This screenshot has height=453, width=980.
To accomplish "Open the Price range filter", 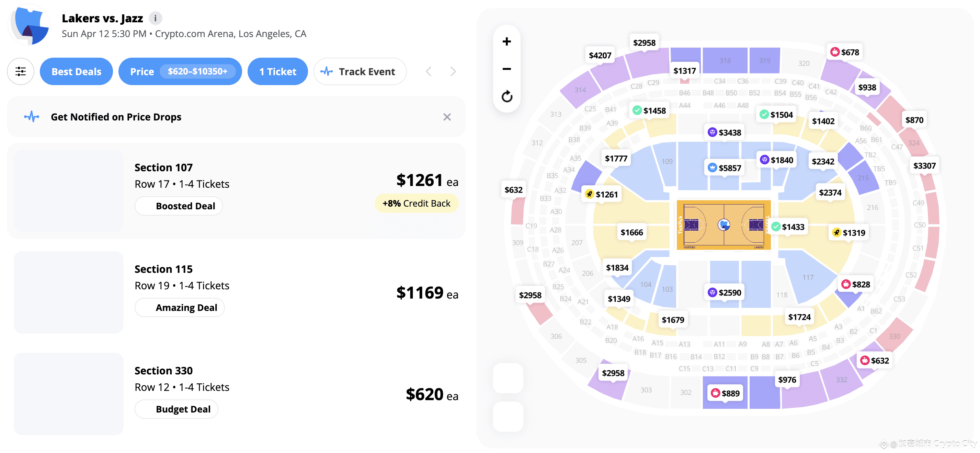I will click(x=180, y=71).
